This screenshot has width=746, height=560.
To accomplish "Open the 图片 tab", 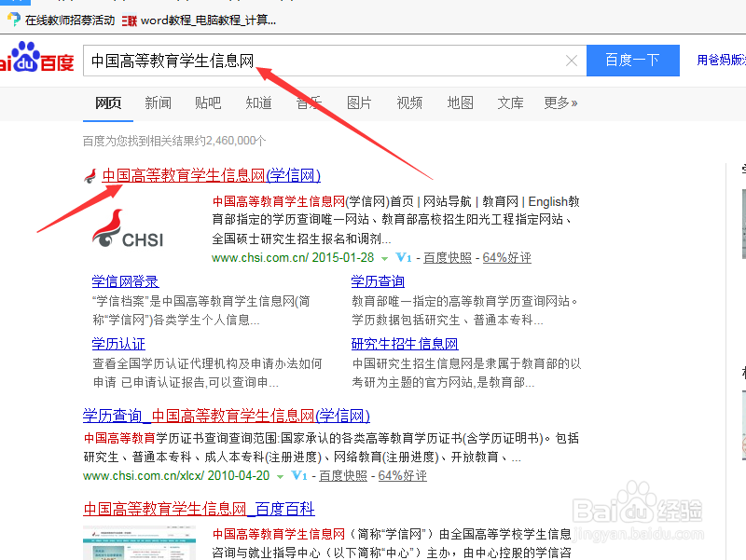I will click(x=359, y=102).
